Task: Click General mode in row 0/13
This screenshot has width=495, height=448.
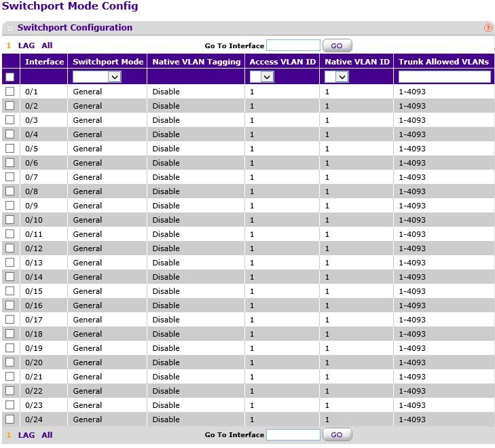Action: [x=88, y=263]
